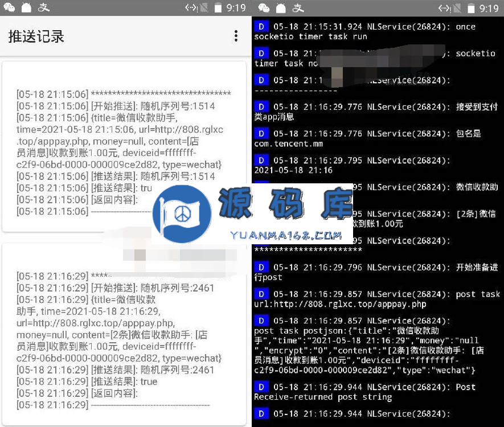Select '2021-05-18 21:16' log text

coord(293,170)
